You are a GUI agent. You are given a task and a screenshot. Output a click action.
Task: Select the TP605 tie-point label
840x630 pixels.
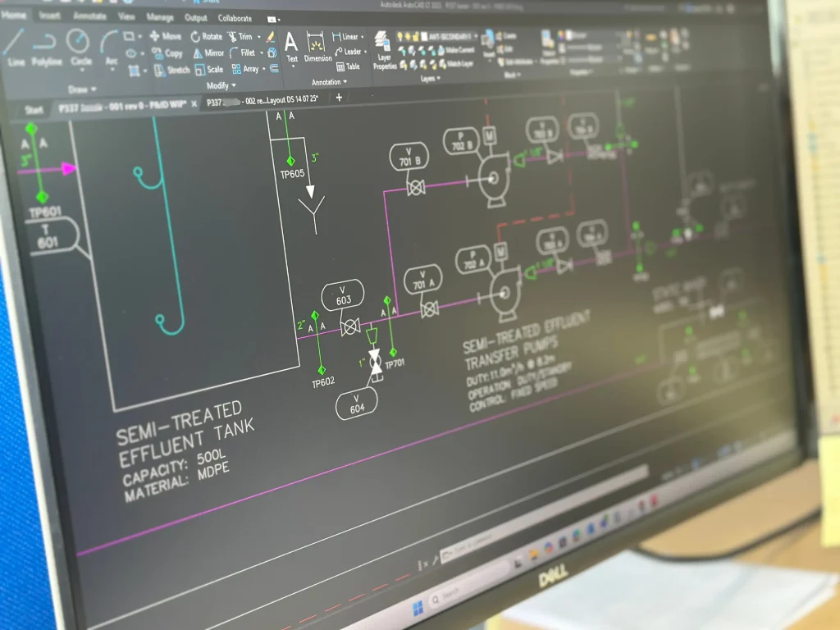(x=292, y=174)
